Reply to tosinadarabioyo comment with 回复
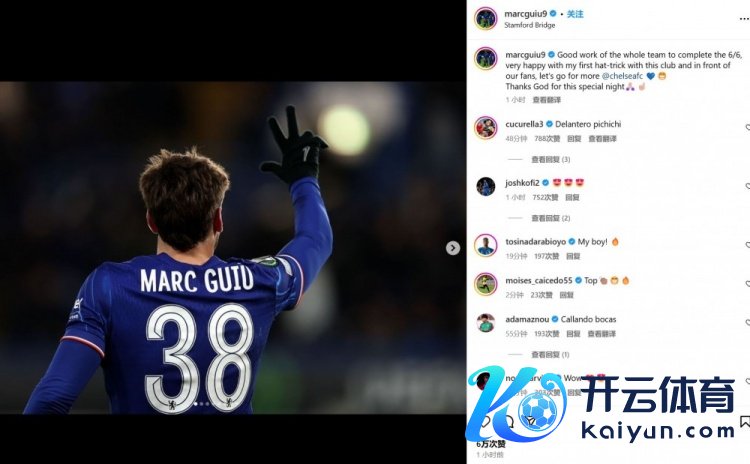The height and width of the screenshot is (464, 750). (573, 256)
